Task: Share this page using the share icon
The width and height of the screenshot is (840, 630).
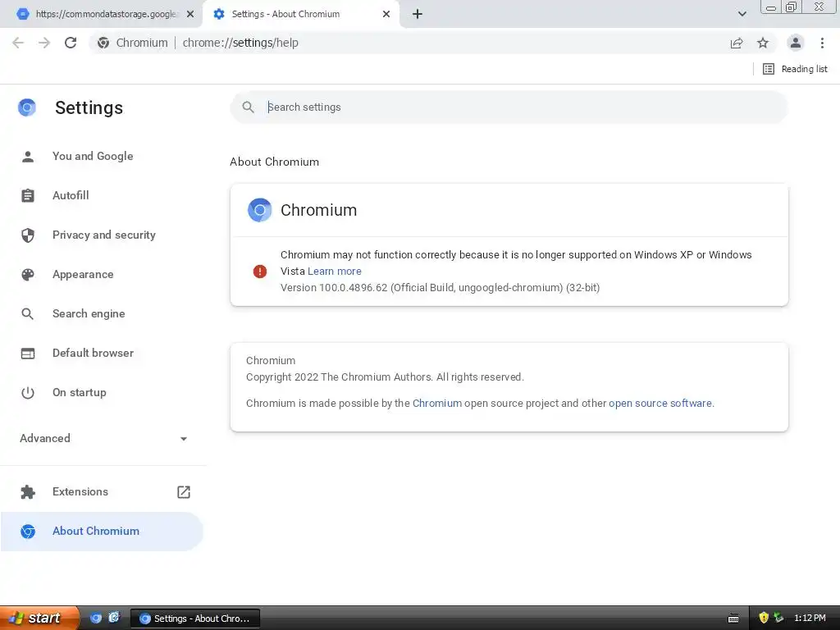Action: click(737, 43)
